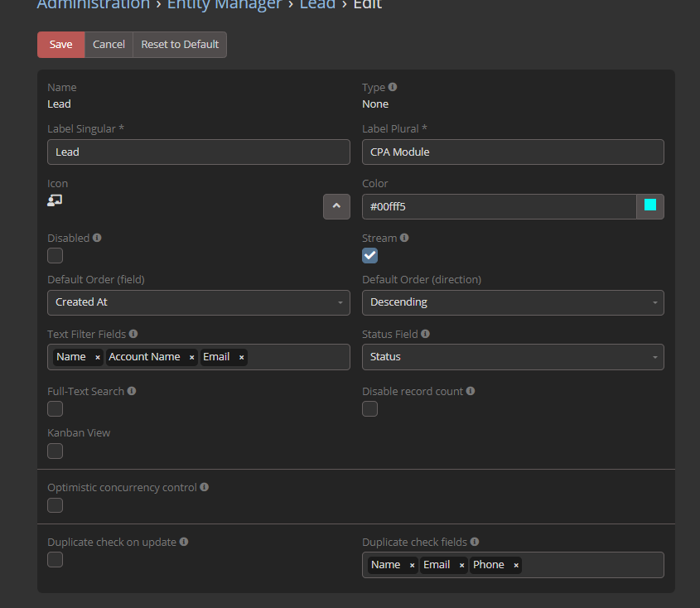Screen dimensions: 700x608
Task: Enable the Kanban View checkbox
Action: (x=56, y=451)
